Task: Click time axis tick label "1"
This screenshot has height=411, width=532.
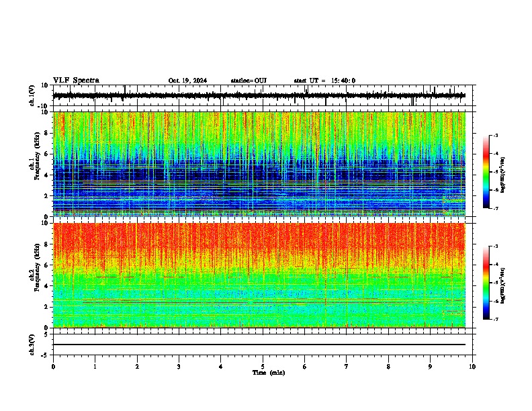Action: point(95,367)
